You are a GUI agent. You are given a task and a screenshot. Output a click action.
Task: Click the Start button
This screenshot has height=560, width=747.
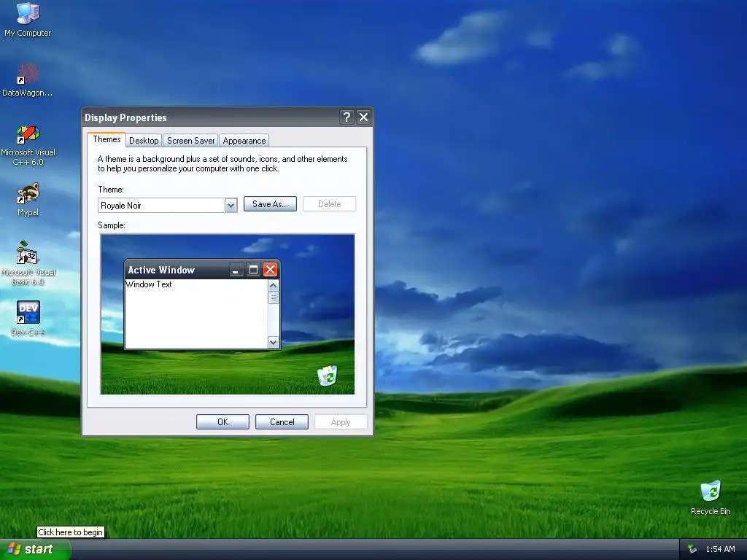point(35,549)
